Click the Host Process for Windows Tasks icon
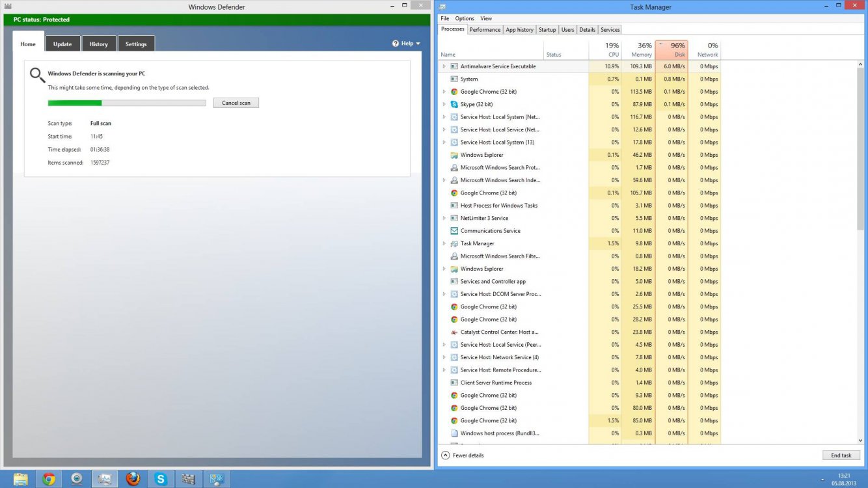 (x=454, y=206)
